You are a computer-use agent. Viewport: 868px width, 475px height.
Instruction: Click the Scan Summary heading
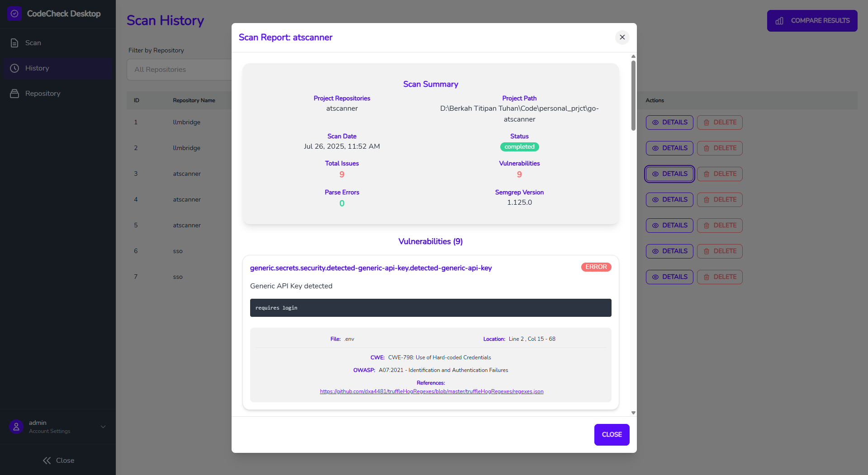(x=431, y=84)
